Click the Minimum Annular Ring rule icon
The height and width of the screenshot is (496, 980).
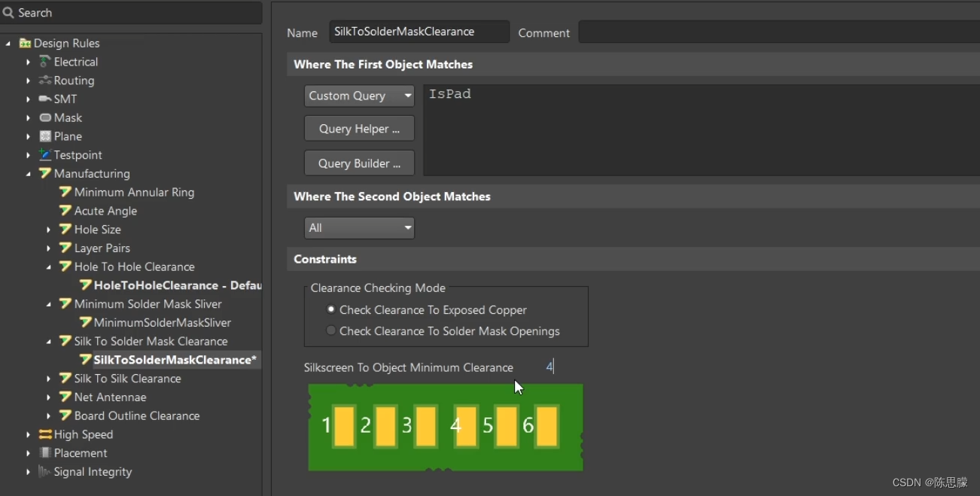click(x=65, y=192)
